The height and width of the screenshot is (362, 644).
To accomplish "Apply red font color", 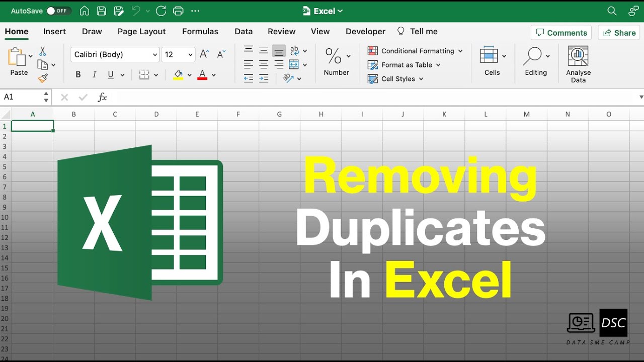I will point(202,75).
